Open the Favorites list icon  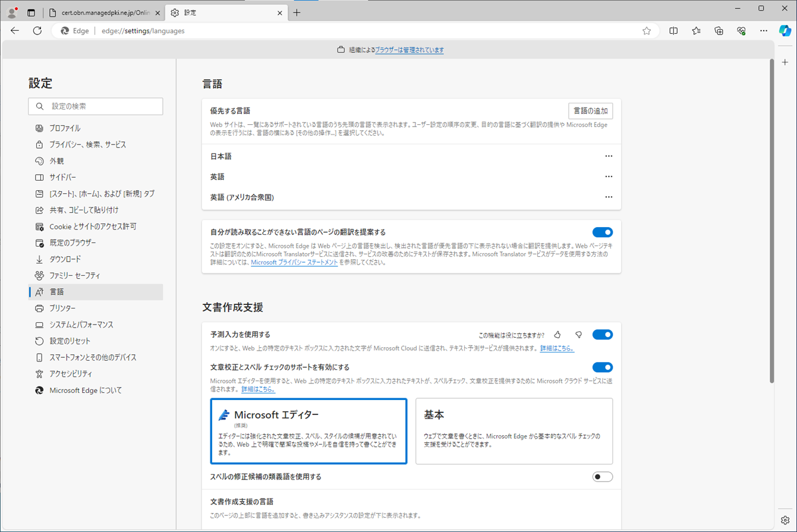pos(696,31)
